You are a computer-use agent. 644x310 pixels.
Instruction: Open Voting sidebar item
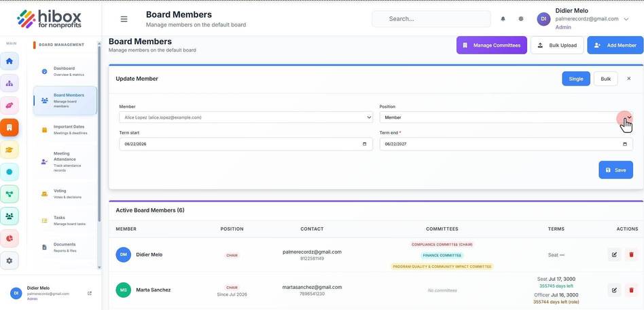65,193
